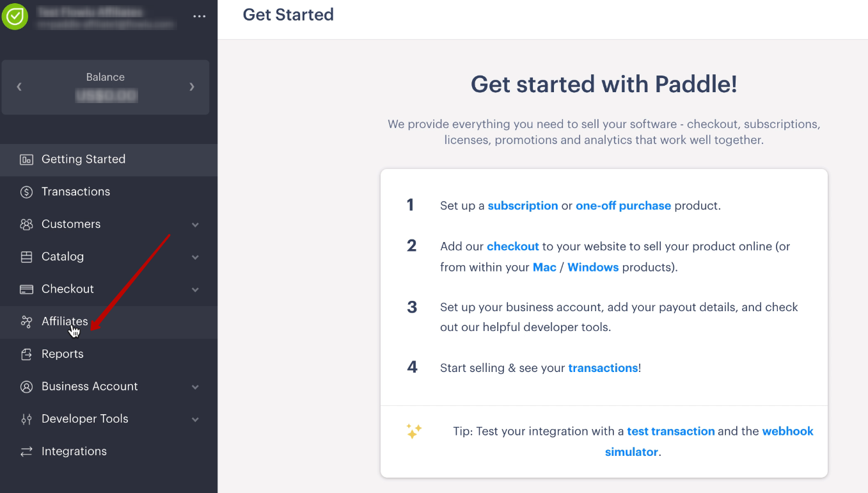Follow the subscription link
Image resolution: width=868 pixels, height=493 pixels.
click(x=523, y=206)
